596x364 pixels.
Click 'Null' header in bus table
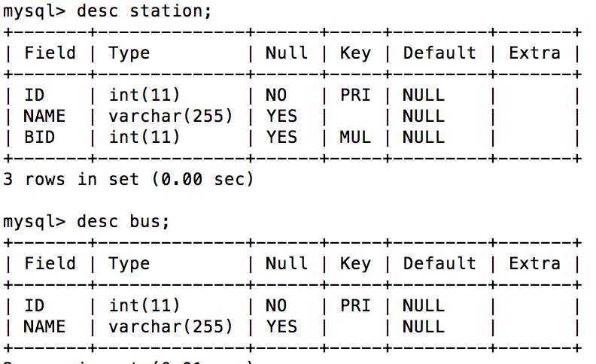(286, 263)
